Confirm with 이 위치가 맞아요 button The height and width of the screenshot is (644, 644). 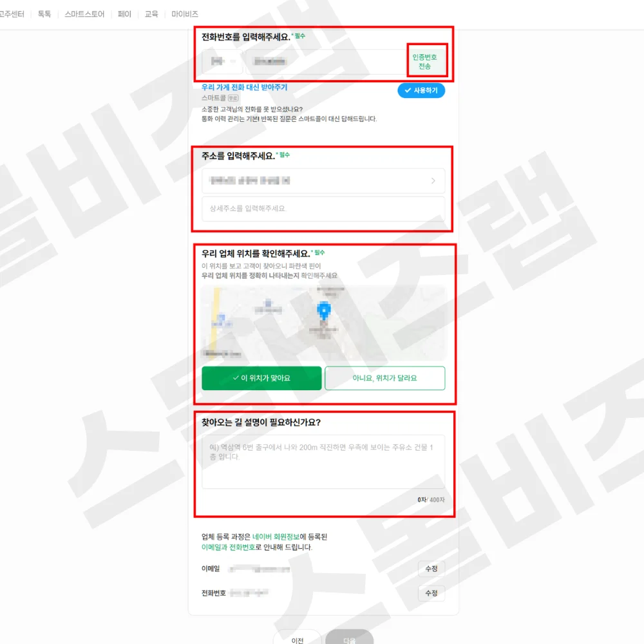[x=261, y=378]
